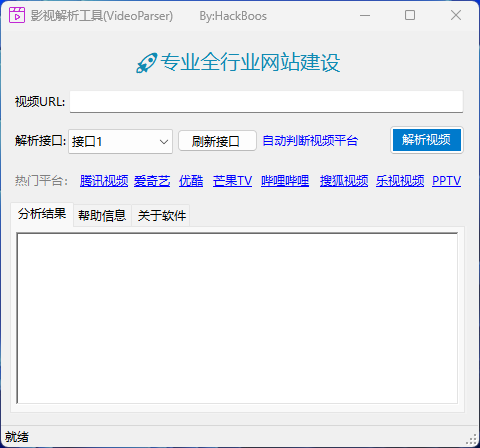Click the VideoParser app icon in title bar

pos(17,15)
